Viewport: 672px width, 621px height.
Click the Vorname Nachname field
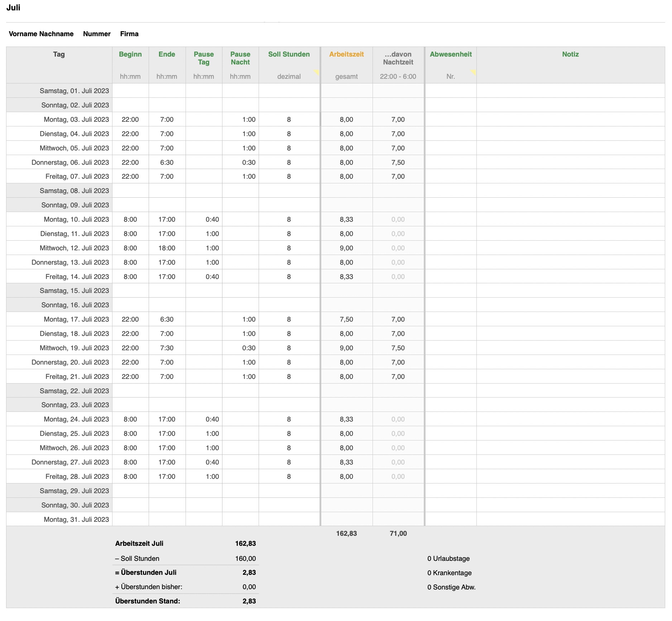pos(41,34)
